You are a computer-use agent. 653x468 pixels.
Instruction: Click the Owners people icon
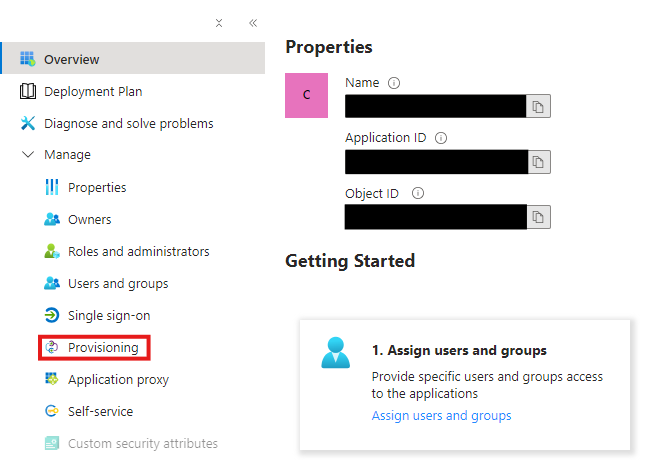[52, 219]
